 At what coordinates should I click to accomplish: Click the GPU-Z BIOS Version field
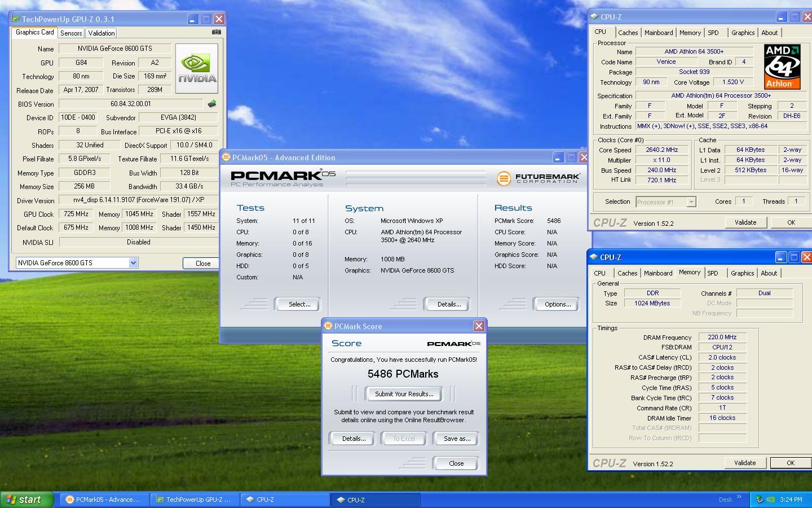(x=131, y=104)
